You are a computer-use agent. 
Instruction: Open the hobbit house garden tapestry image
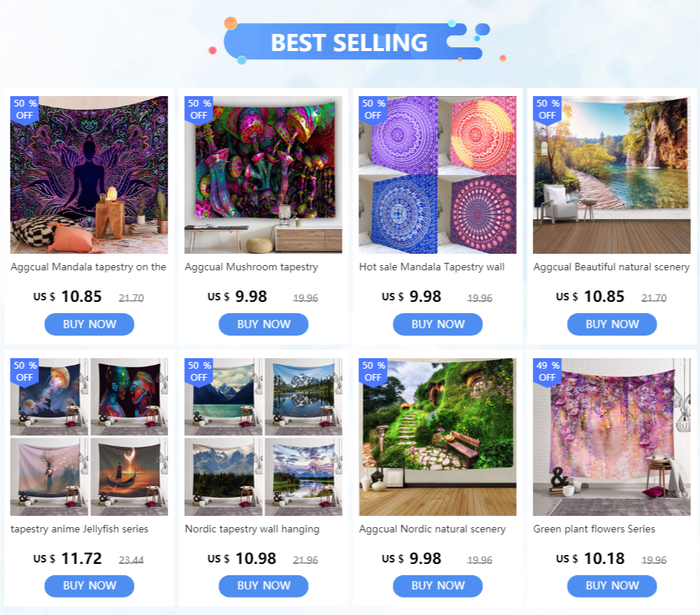click(x=437, y=437)
